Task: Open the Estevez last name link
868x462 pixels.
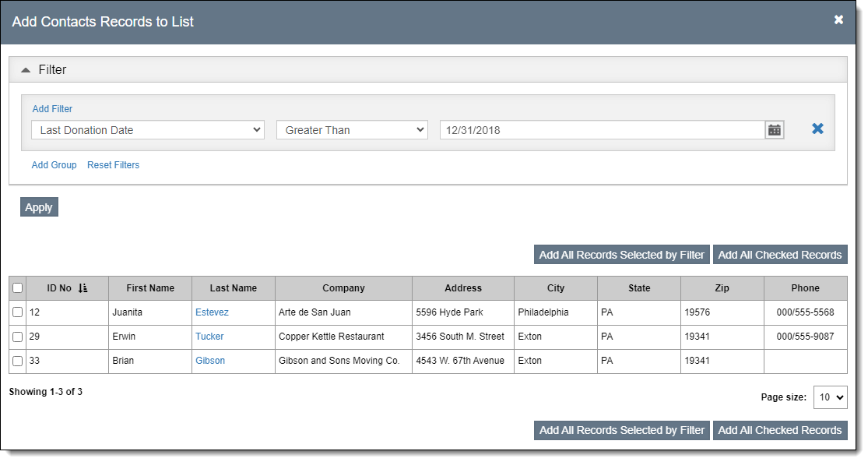Action: click(212, 312)
